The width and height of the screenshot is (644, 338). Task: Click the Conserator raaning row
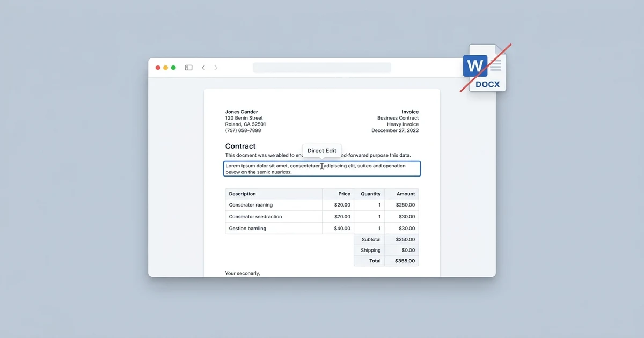322,205
